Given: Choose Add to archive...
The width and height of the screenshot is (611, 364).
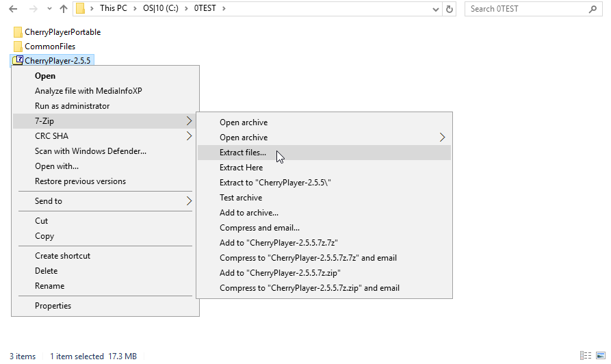Looking at the screenshot, I should (324, 213).
